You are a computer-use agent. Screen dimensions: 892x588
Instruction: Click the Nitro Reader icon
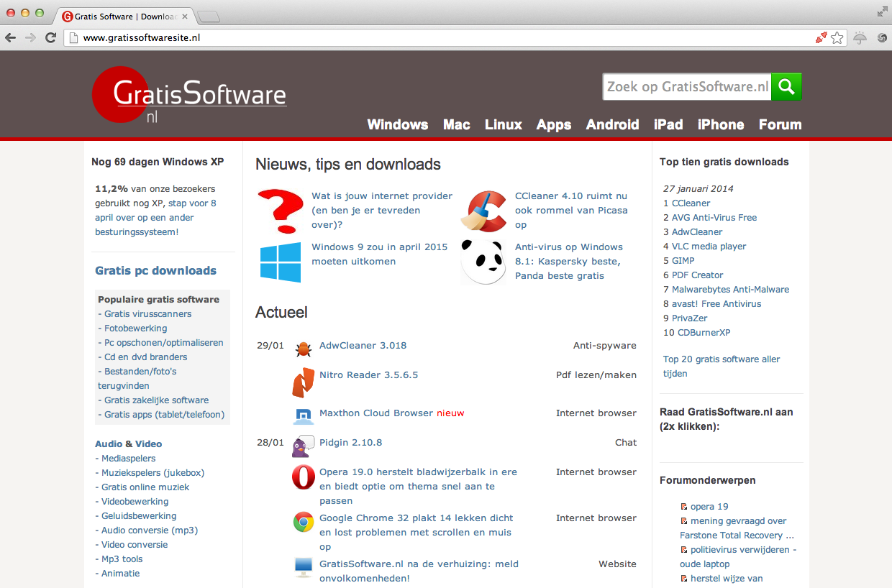tap(304, 382)
